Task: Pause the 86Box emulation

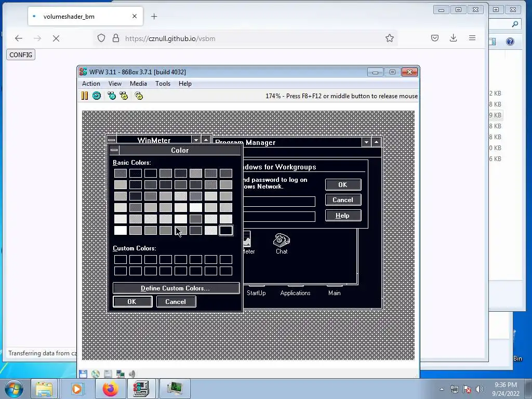Action: [x=85, y=96]
